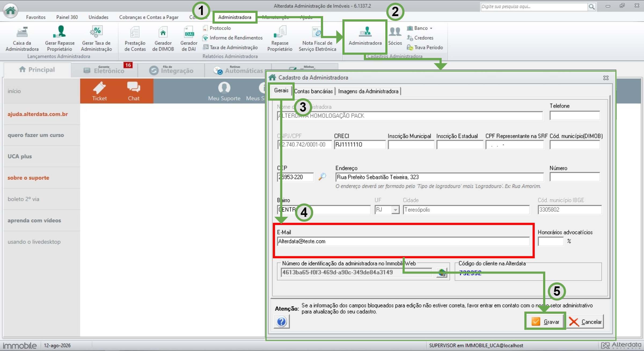Open Fila de Integração tab

171,70
